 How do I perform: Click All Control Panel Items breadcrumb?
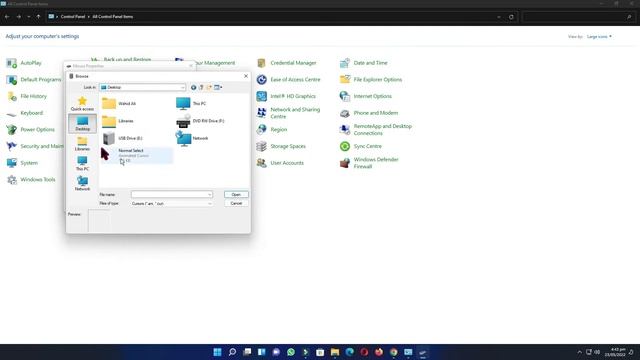(x=113, y=17)
